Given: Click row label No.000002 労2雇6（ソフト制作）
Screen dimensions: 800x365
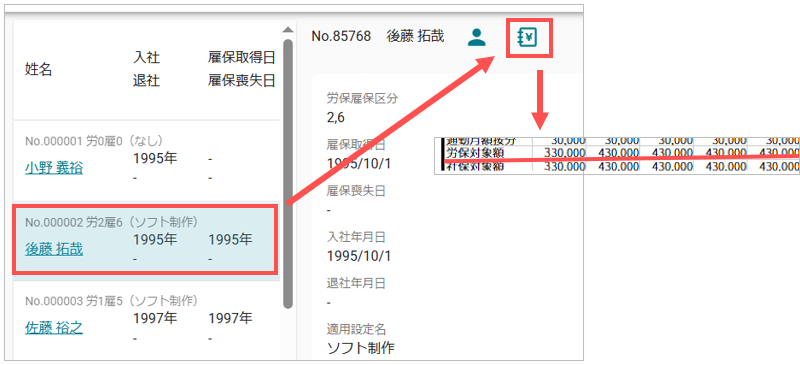Looking at the screenshot, I should [x=111, y=223].
